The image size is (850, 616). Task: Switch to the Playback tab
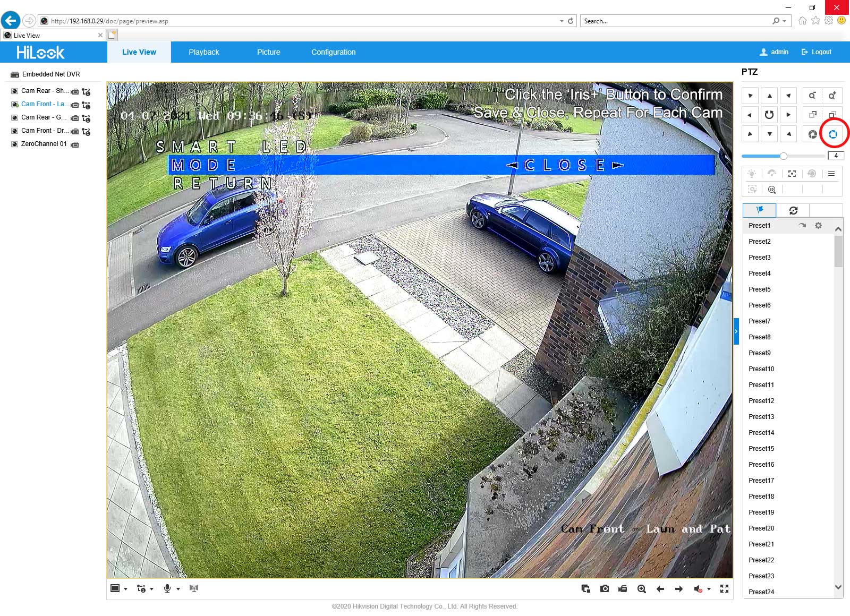point(203,52)
